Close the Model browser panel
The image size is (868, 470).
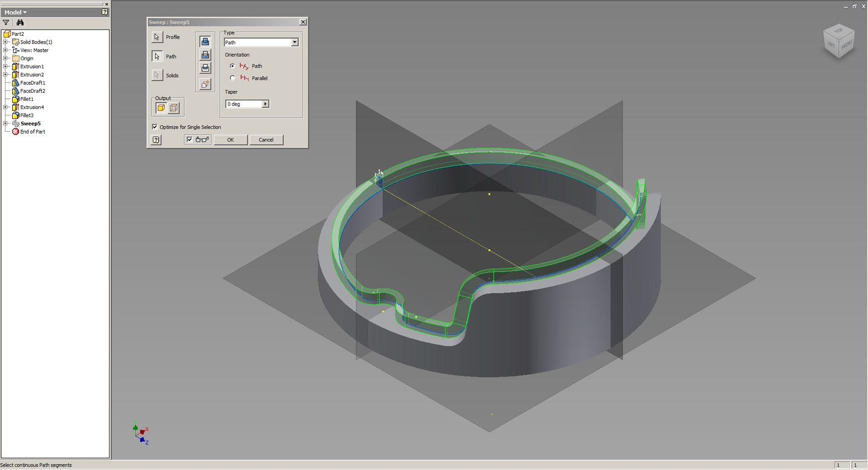(106, 4)
